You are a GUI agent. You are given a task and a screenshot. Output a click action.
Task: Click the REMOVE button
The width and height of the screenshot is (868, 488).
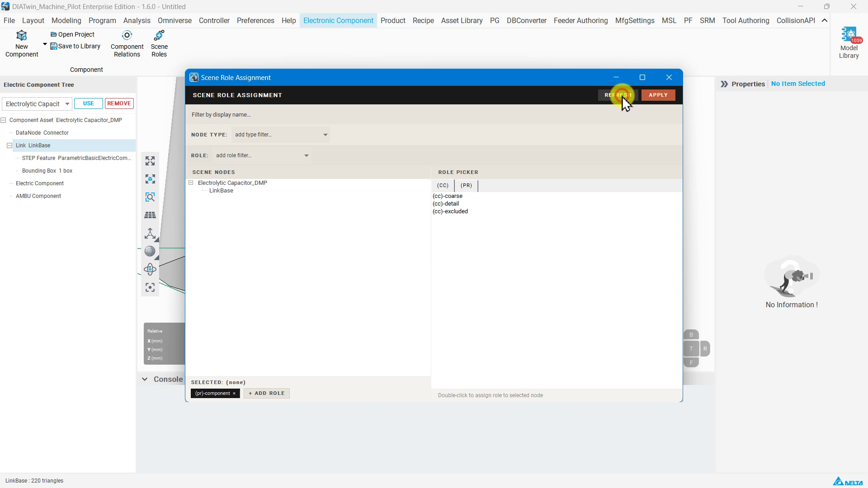coord(119,103)
